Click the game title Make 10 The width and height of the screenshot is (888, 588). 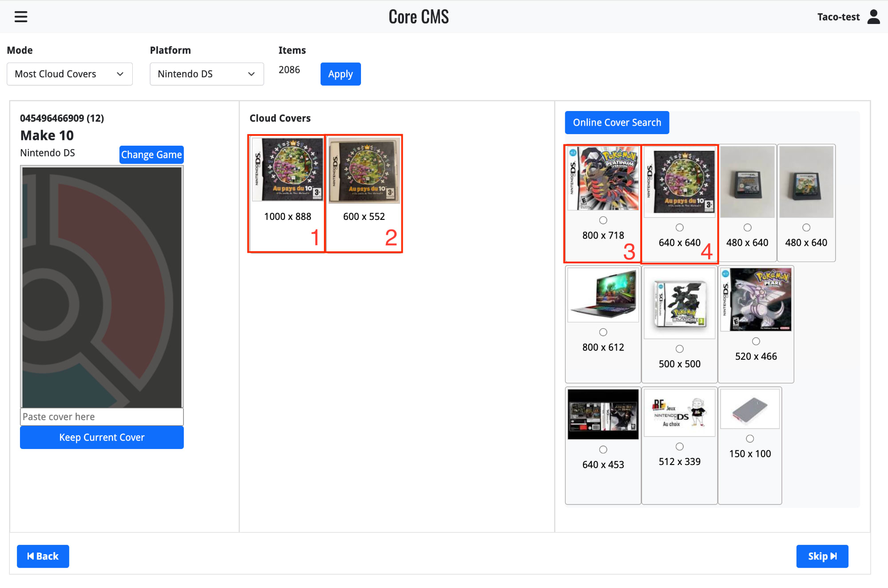(x=47, y=135)
